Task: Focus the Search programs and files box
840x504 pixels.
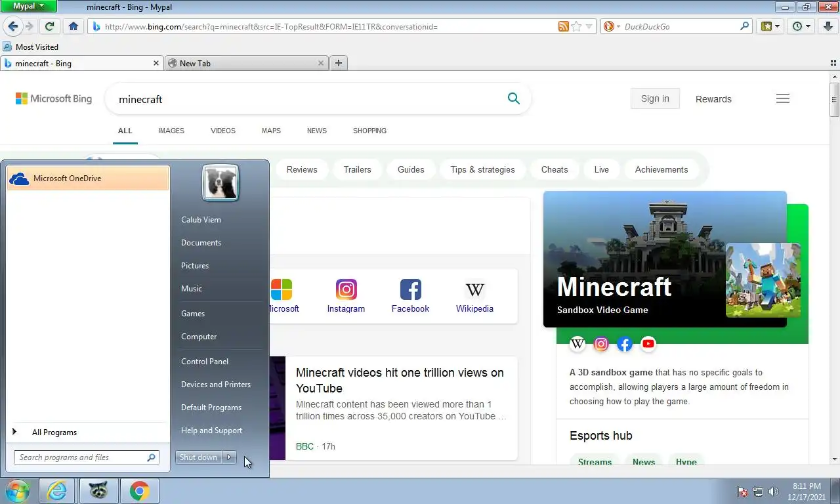Action: [x=87, y=457]
